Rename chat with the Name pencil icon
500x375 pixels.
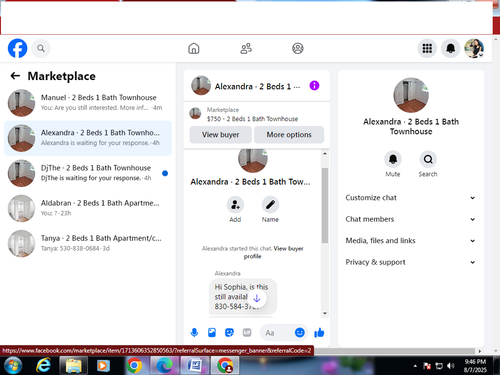pos(270,204)
